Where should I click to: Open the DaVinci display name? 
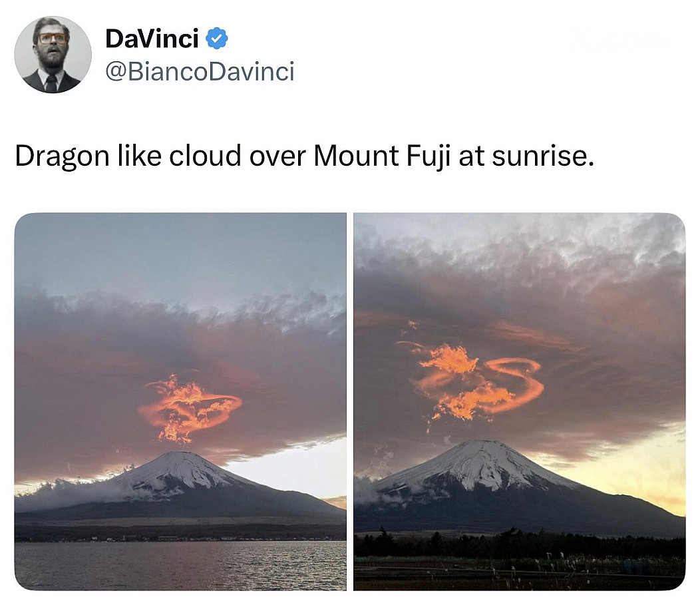(152, 39)
